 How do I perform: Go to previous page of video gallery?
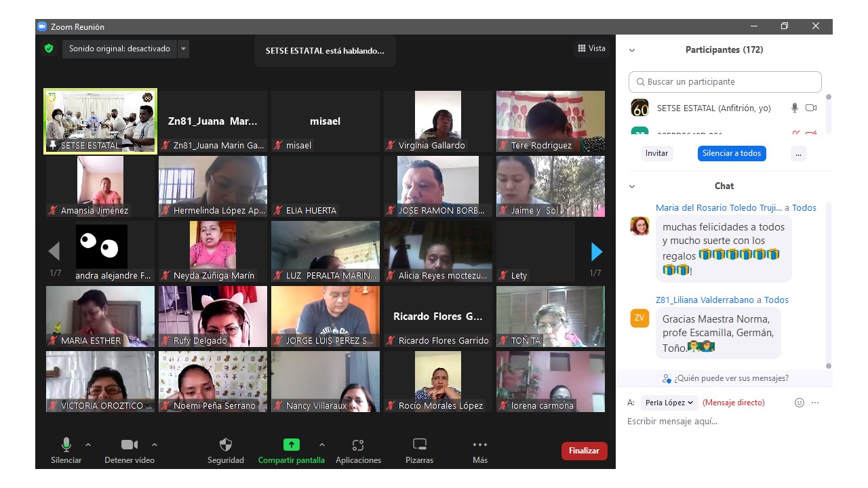point(54,251)
